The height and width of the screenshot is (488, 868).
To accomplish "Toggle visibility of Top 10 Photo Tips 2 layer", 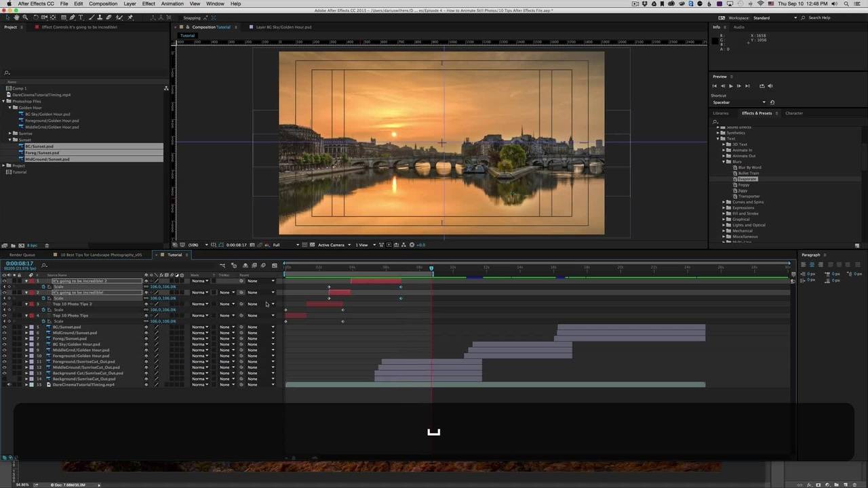I will click(4, 304).
